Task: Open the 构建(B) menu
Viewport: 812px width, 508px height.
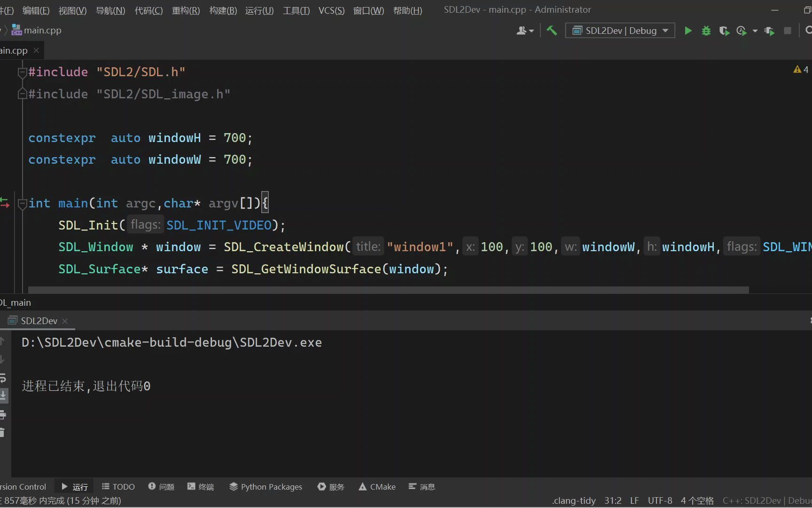Action: (223, 10)
